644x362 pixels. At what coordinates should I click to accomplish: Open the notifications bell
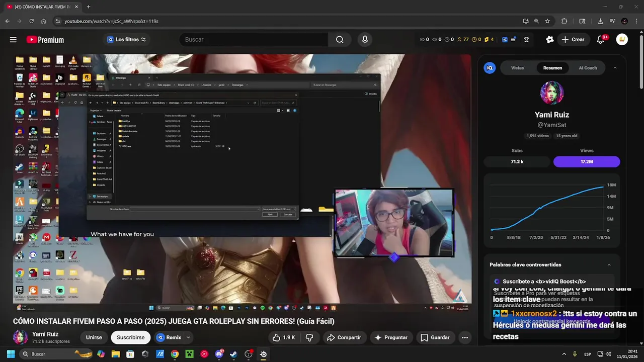[601, 40]
